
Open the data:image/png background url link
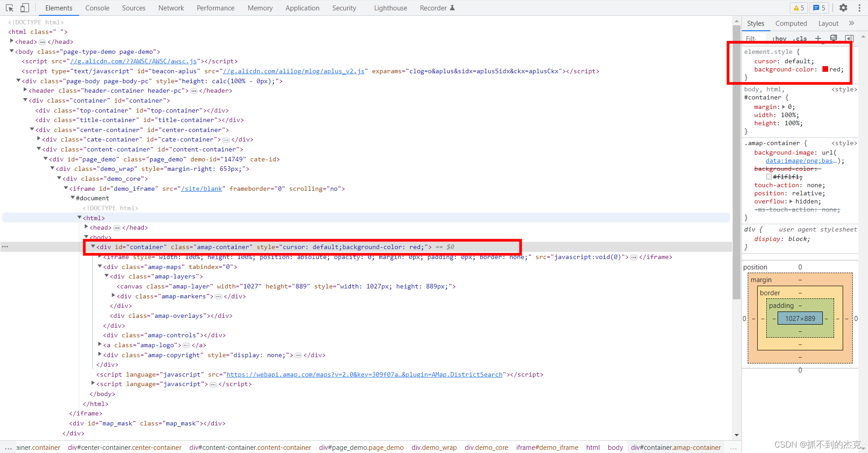point(801,161)
